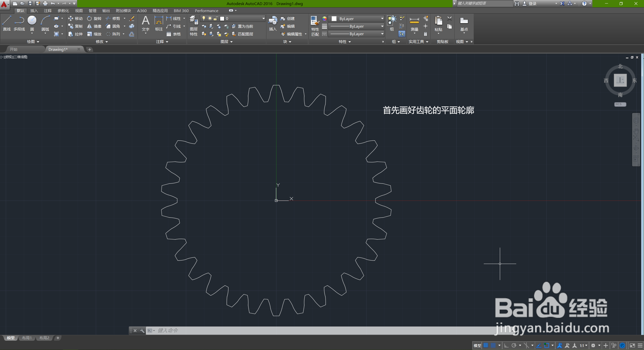Open the layer 0 dropdown list
This screenshot has height=350, width=644.
263,19
